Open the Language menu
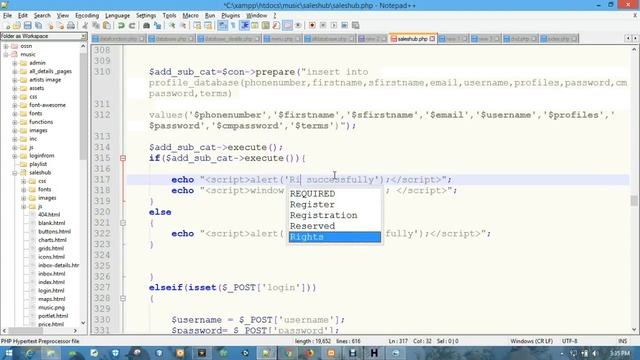The image size is (640, 360). [x=117, y=16]
